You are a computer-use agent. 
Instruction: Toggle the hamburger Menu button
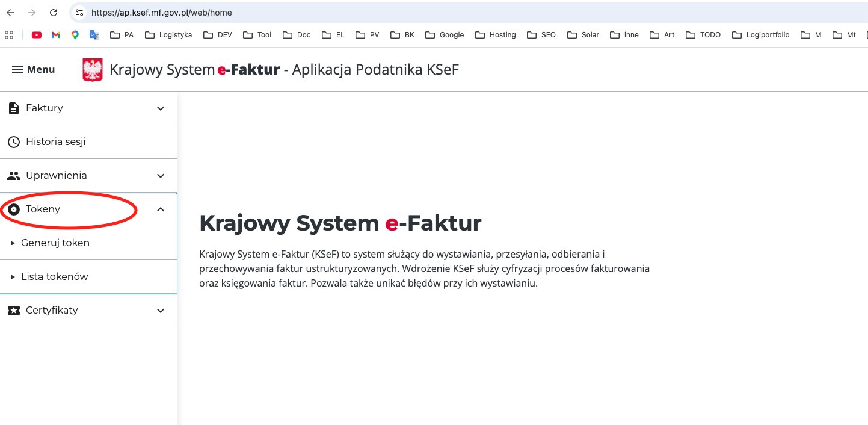34,70
